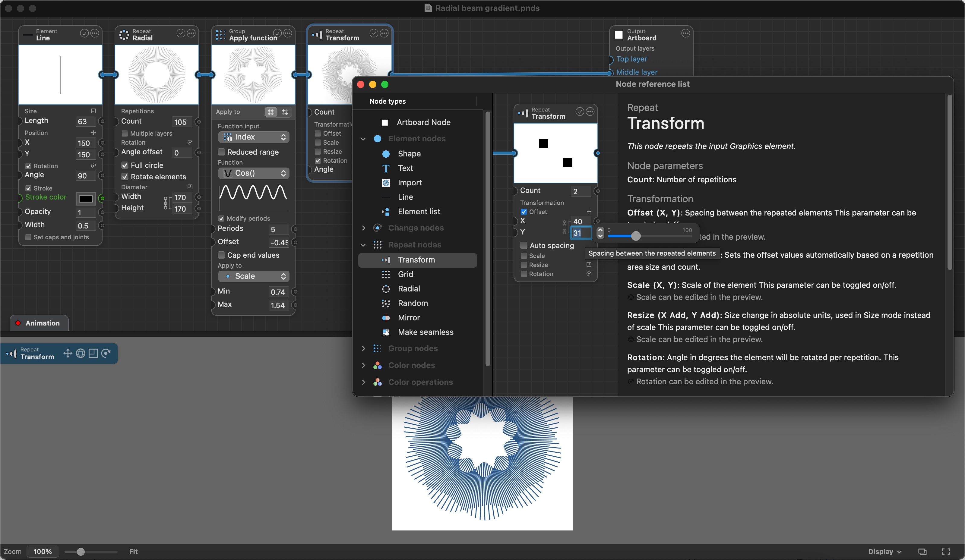Screen dimensions: 965x560
Task: Select the grouped apply-to icon in Apply function
Action: pos(271,112)
